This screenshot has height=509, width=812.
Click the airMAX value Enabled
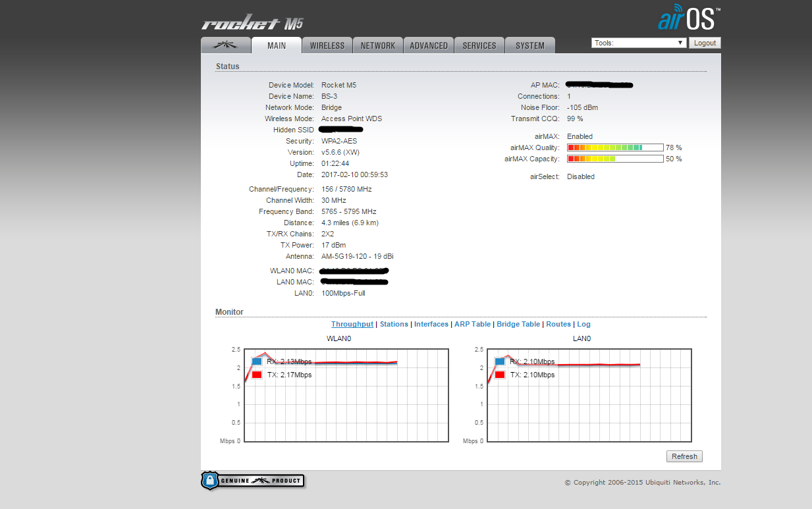(x=580, y=136)
